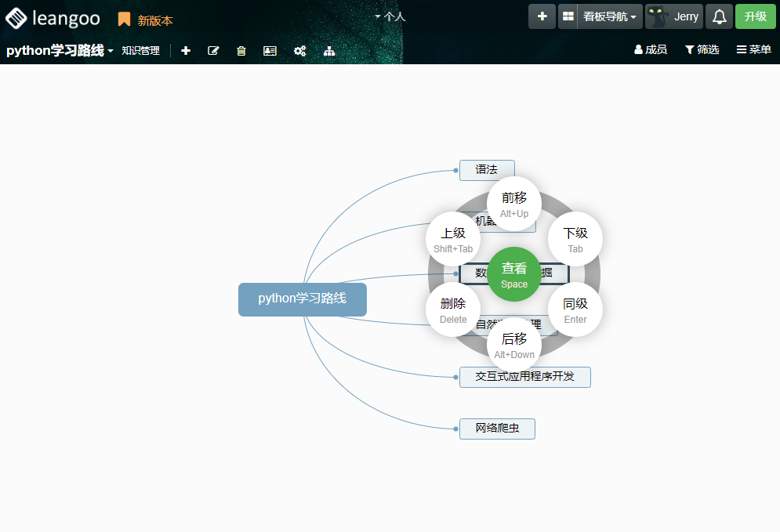Click the edit pencil icon in the toolbar

tap(213, 51)
